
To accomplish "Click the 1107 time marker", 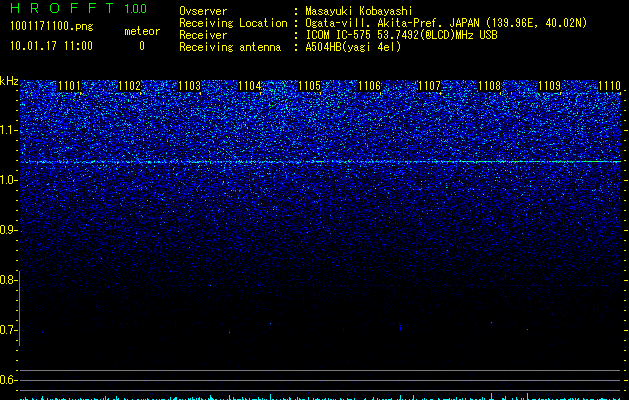I will [x=429, y=86].
